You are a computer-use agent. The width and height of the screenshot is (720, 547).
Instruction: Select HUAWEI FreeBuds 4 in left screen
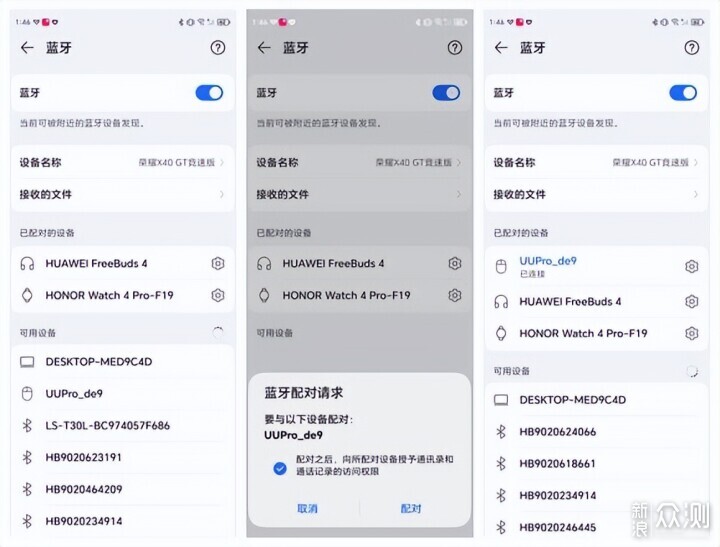click(123, 264)
